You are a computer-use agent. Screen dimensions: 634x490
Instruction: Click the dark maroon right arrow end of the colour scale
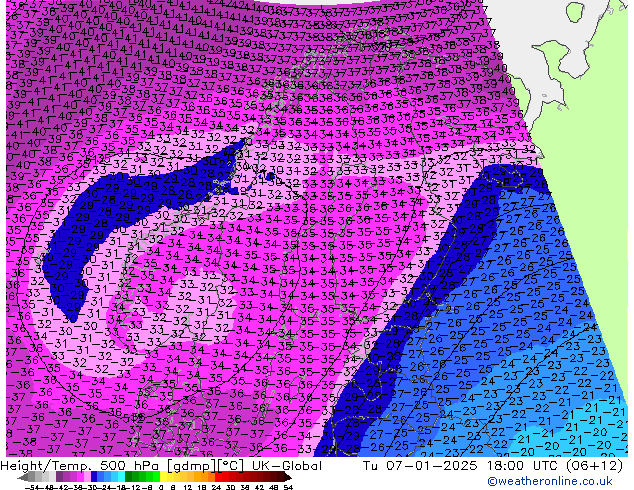(x=288, y=477)
